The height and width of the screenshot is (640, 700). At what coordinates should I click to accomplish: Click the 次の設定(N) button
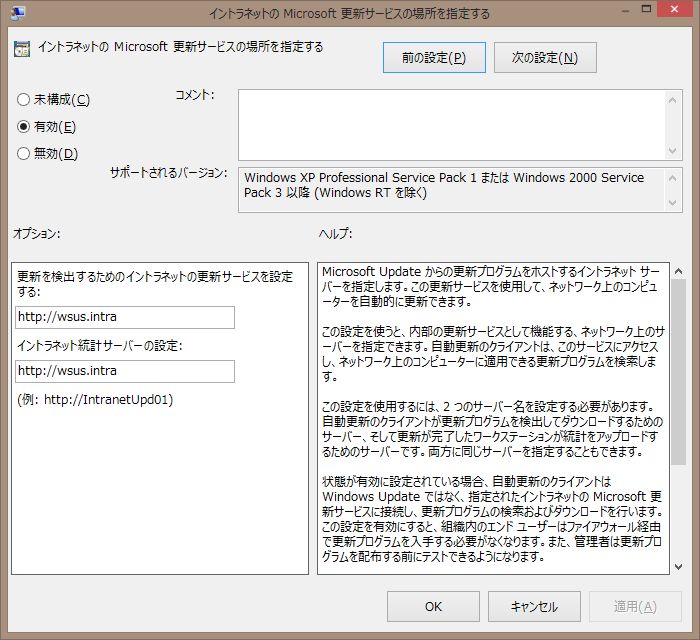545,58
